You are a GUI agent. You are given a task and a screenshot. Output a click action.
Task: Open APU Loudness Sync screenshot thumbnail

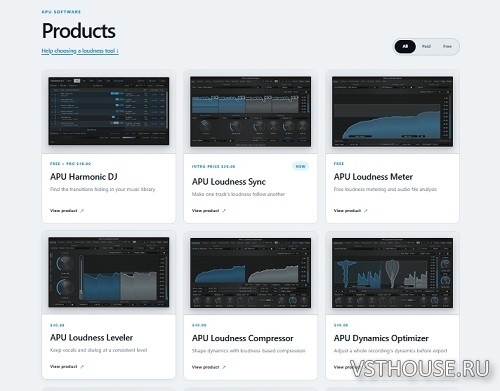[x=251, y=111]
